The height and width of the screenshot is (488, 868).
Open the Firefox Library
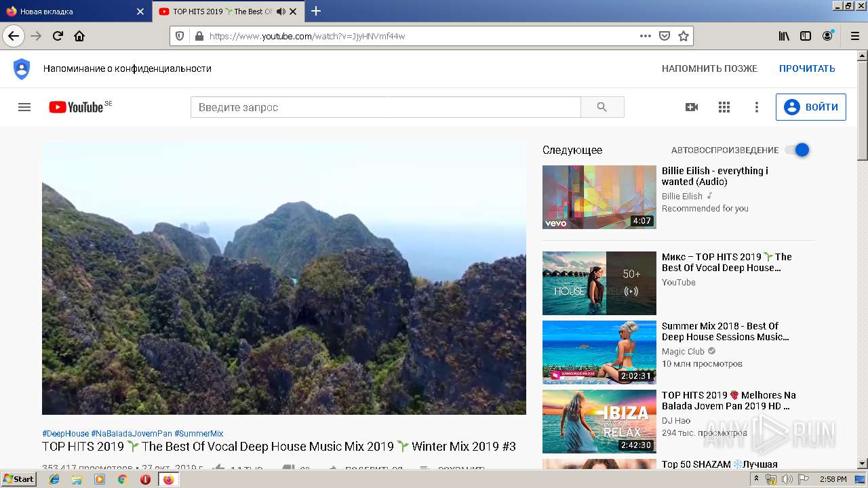[784, 36]
